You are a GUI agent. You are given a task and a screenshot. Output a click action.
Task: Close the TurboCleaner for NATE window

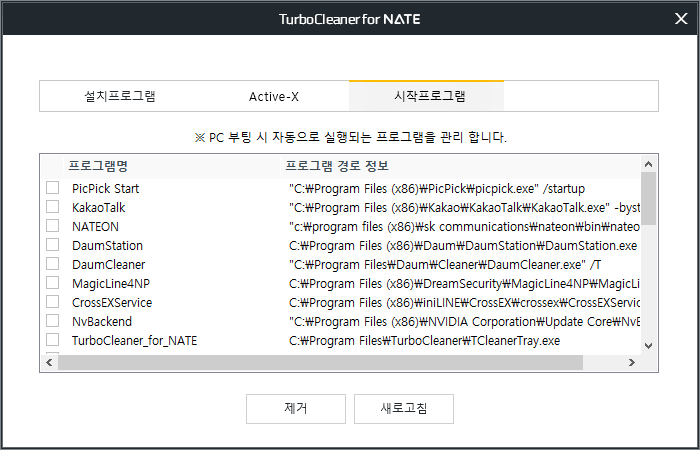pyautogui.click(x=681, y=19)
